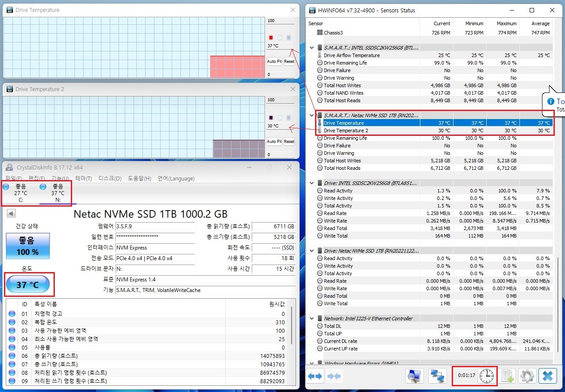
Task: Collapse the S.M.A.R.T. Netac NVMe SSD group
Action: 312,115
